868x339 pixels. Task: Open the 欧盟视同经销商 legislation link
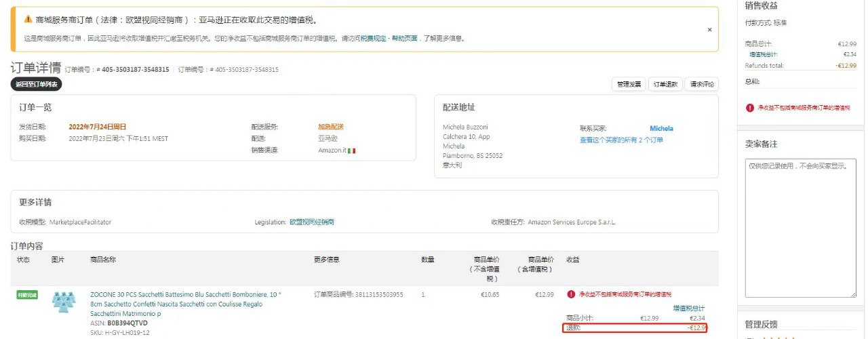pos(312,222)
